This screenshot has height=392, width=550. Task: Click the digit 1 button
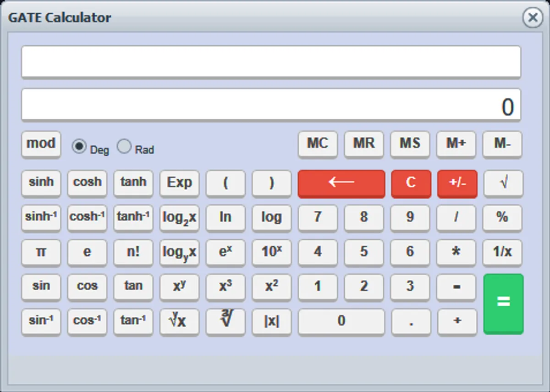pos(318,287)
